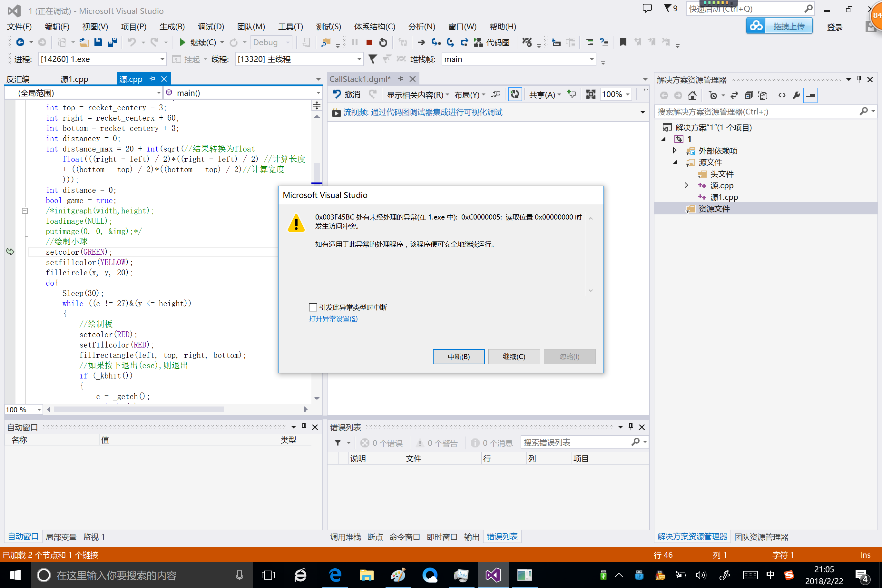Viewport: 882px width, 588px height.
Task: Toggle the 0 个警告 warning filter
Action: pyautogui.click(x=437, y=443)
